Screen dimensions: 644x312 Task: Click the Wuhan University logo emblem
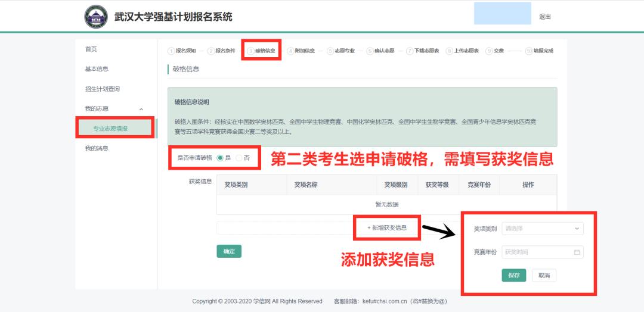point(96,17)
